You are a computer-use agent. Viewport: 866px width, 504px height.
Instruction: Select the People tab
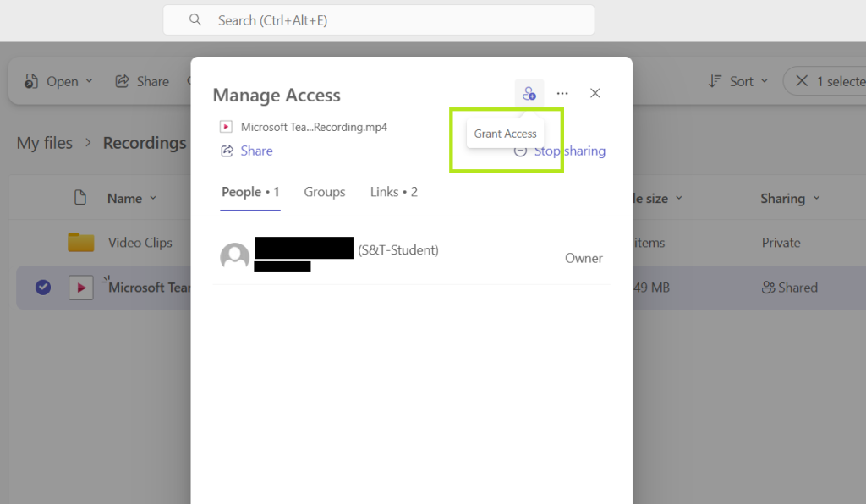tap(250, 192)
